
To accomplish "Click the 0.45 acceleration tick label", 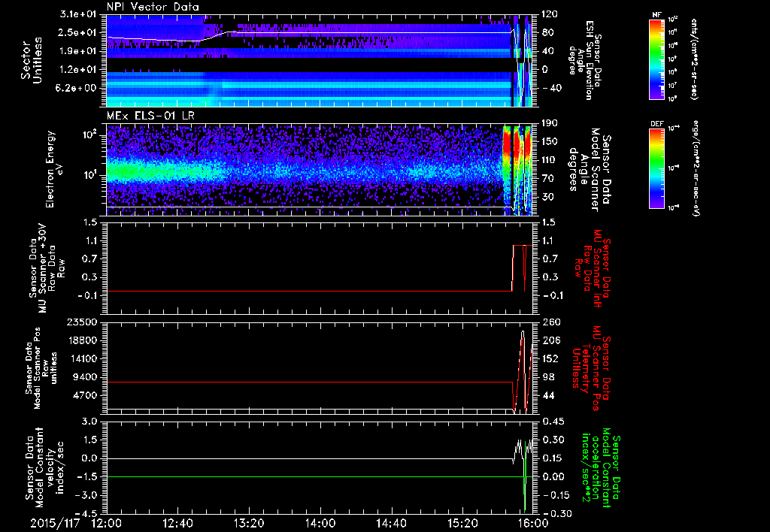I will [553, 422].
